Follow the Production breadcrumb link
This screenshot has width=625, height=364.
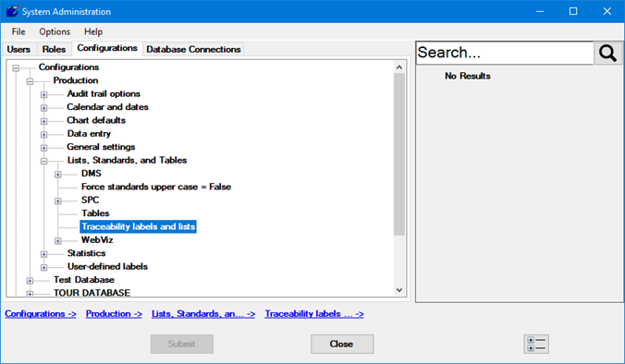point(114,314)
